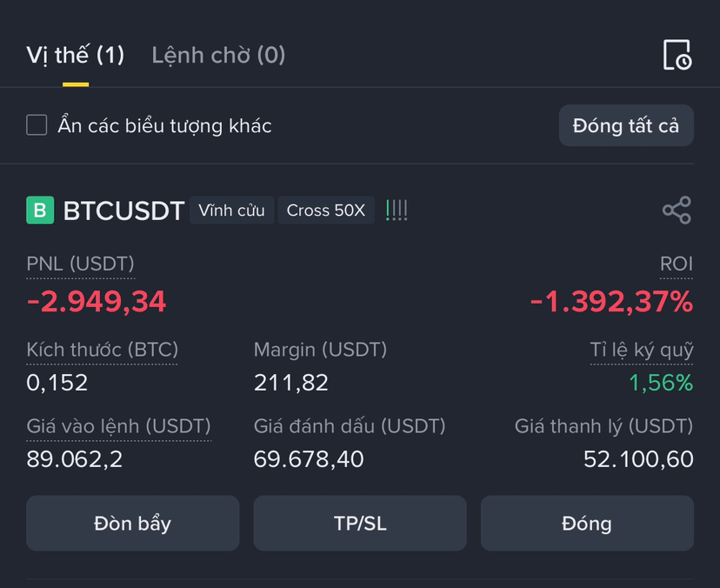The height and width of the screenshot is (588, 720).
Task: Tap the 'PNL (USDT)' label for info
Action: (x=80, y=264)
